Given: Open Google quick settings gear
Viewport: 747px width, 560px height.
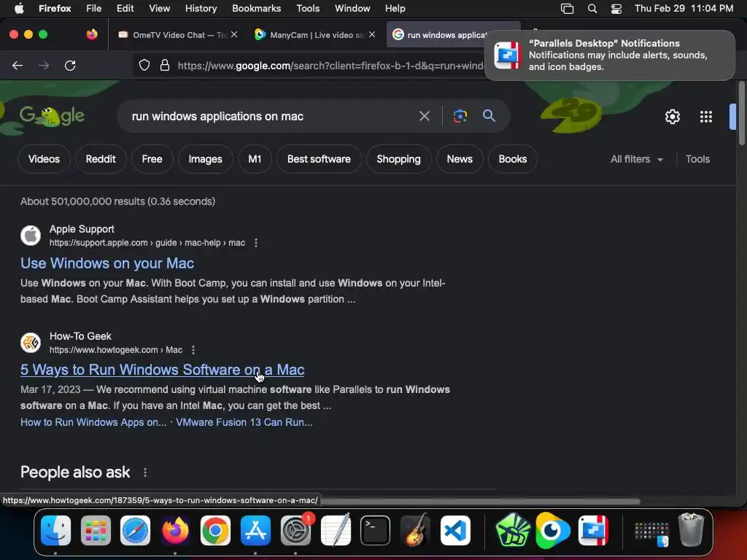Looking at the screenshot, I should pos(672,117).
